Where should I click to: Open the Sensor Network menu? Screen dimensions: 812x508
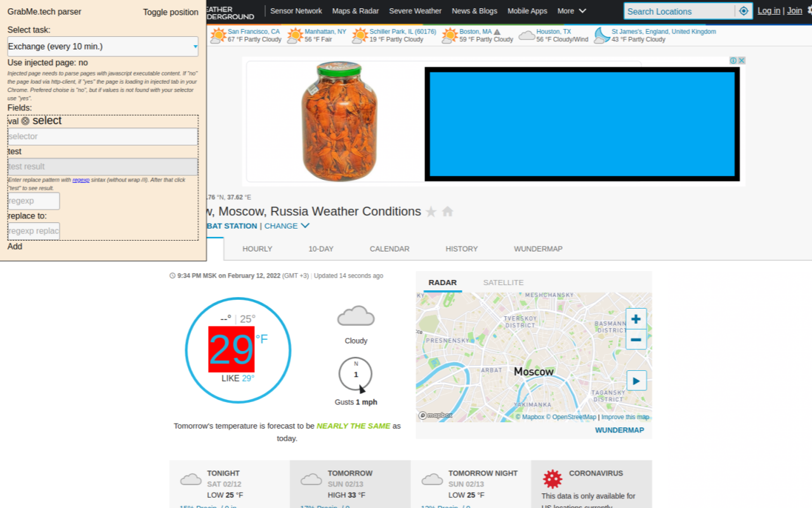[x=296, y=11]
